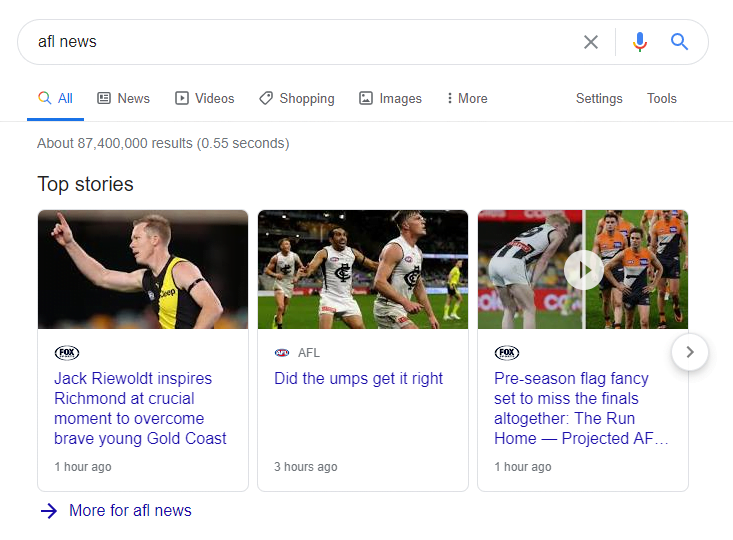Image resolution: width=733 pixels, height=540 pixels.
Task: Go to the Shopping tab
Action: (297, 98)
